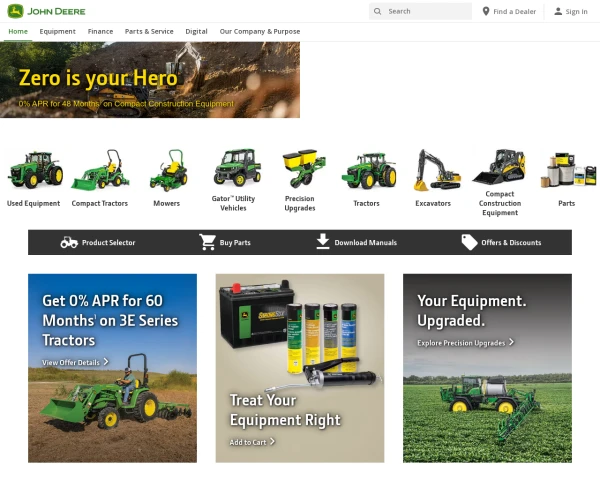Click the Gator Utility Vehicles text label
Viewport: 600px width, 480px height.
pos(233,203)
